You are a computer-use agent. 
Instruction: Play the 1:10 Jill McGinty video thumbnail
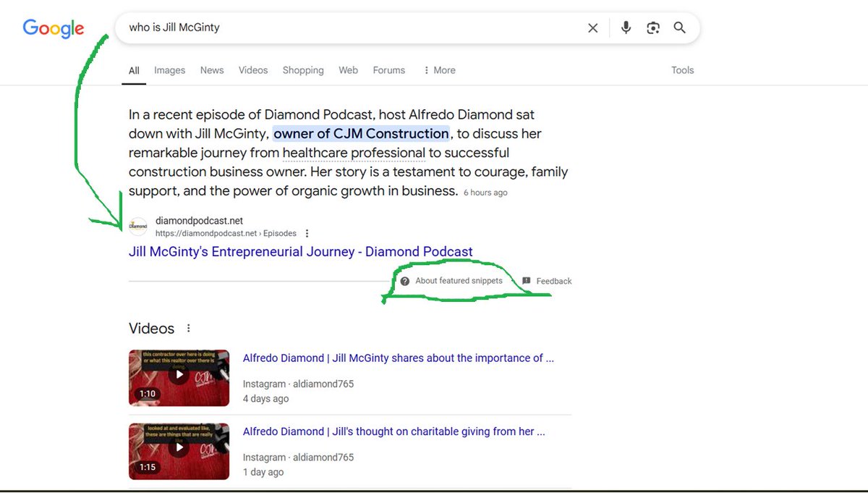point(179,378)
